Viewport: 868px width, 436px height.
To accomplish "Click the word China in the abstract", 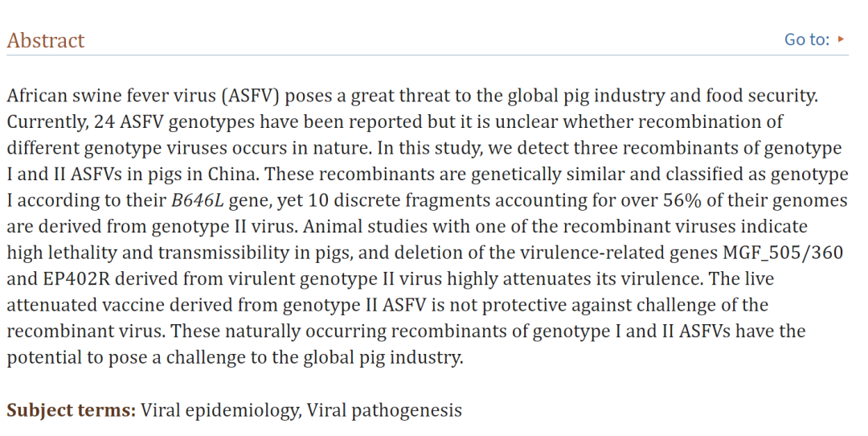I will [x=233, y=174].
